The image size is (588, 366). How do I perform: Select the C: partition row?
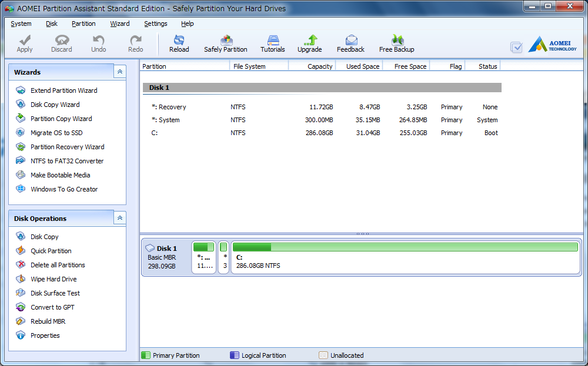pyautogui.click(x=322, y=133)
